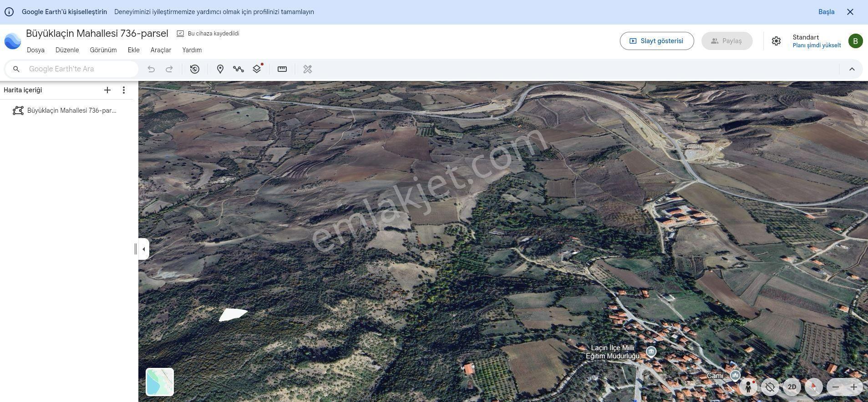Open the Yardım menu
Viewport: 868px width, 402px height.
coord(192,50)
